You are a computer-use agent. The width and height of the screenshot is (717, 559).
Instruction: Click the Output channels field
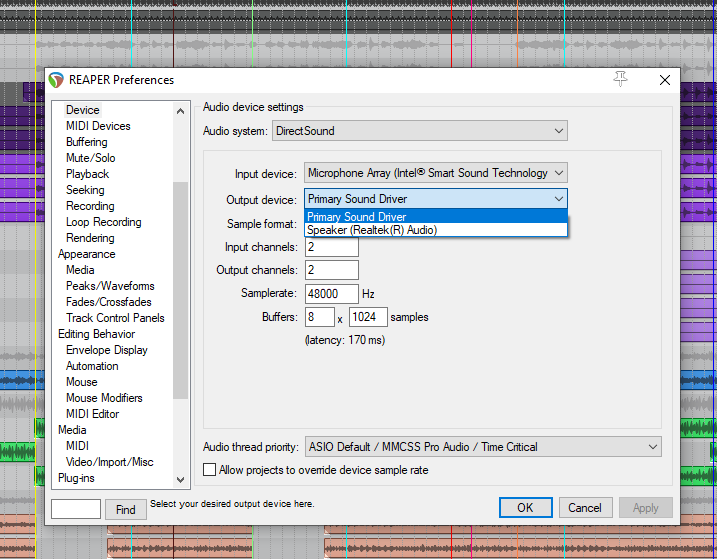click(x=331, y=270)
